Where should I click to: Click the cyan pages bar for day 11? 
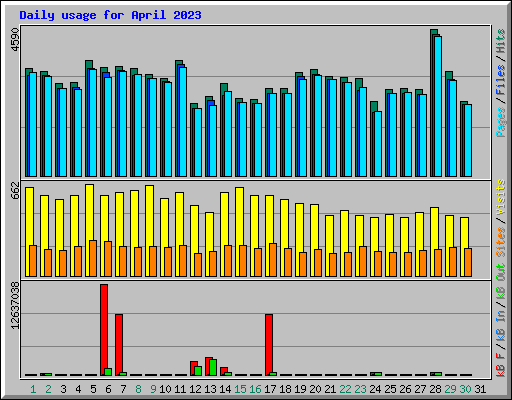[x=183, y=122]
